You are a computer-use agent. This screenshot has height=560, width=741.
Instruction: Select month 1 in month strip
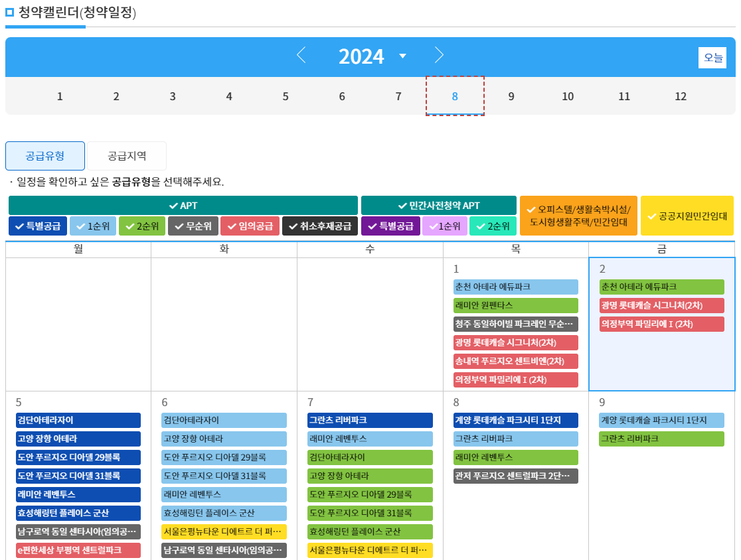[x=60, y=96]
